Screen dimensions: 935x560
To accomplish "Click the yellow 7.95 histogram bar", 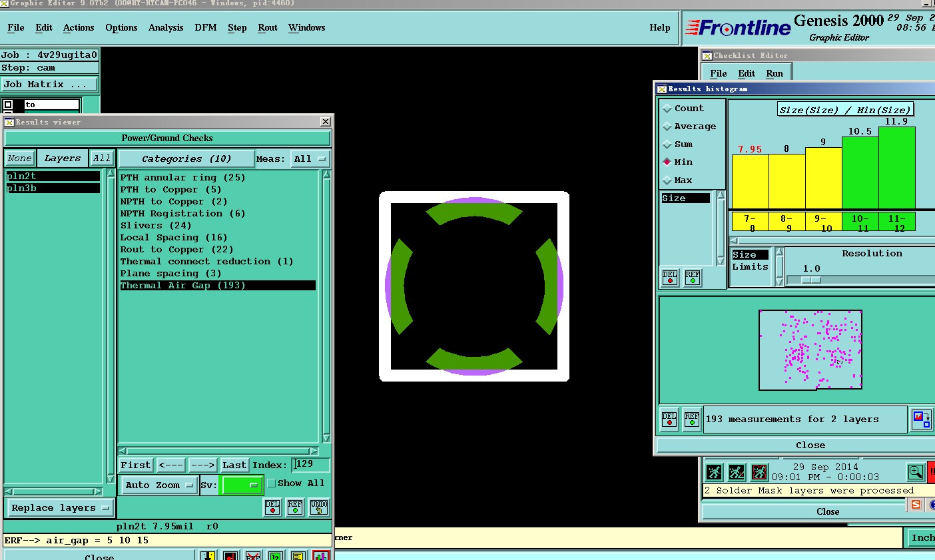I will point(750,182).
